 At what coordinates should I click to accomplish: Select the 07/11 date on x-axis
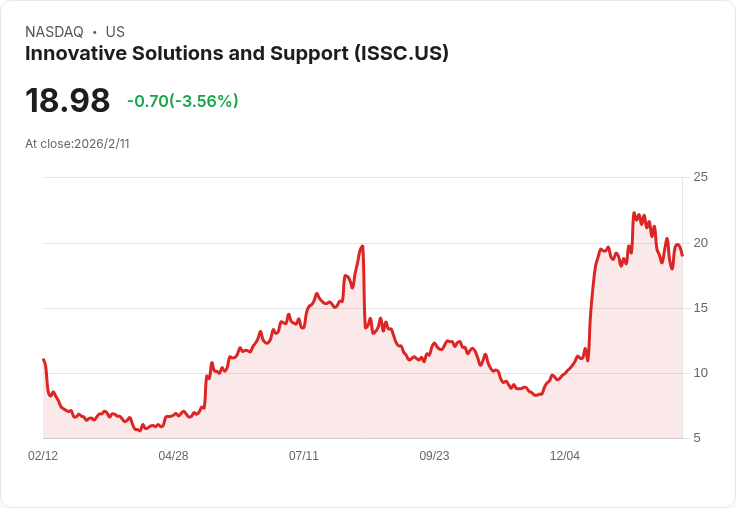[x=304, y=456]
